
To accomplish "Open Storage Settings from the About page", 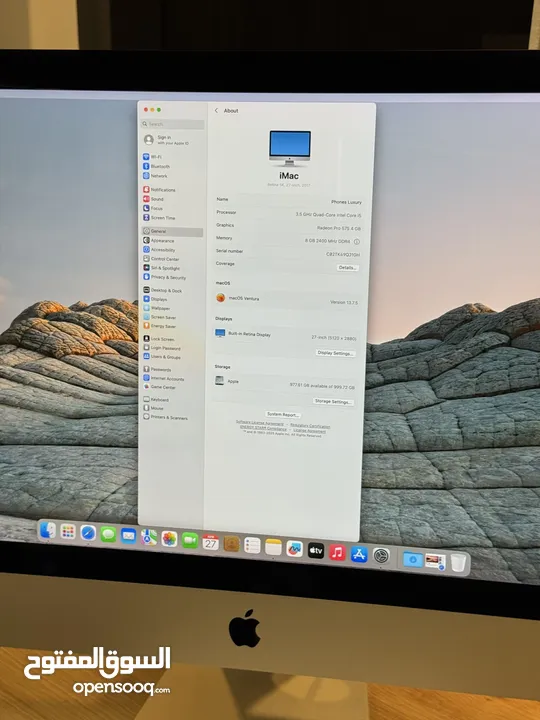I will [x=333, y=401].
